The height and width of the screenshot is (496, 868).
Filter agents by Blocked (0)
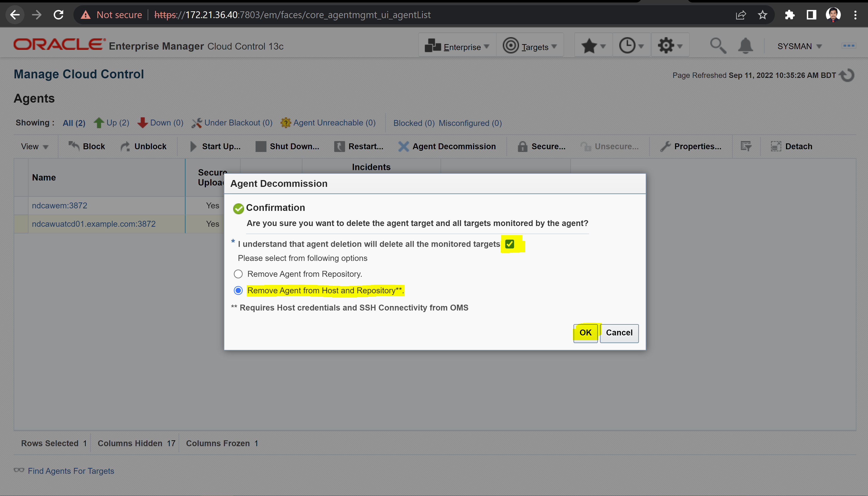[414, 123]
